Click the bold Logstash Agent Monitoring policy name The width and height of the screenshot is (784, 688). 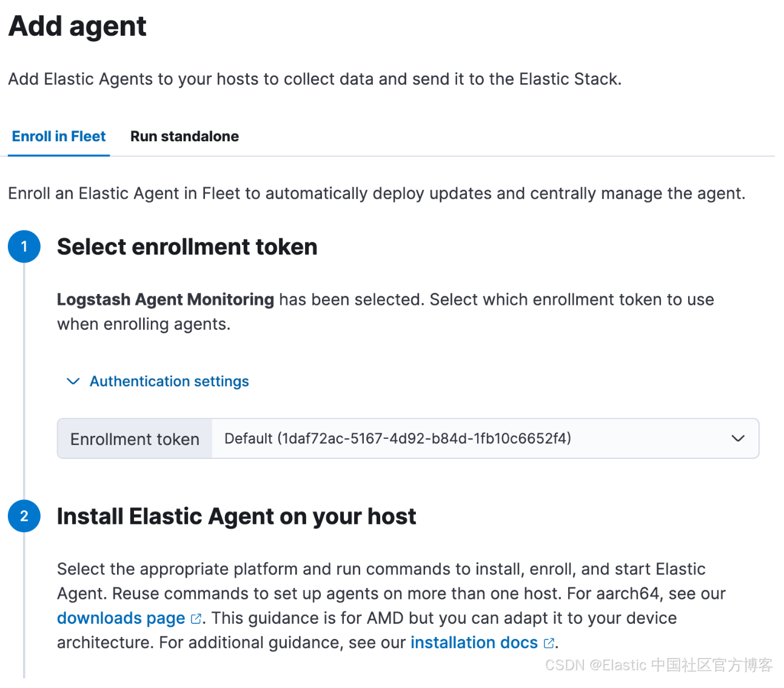[x=165, y=299]
